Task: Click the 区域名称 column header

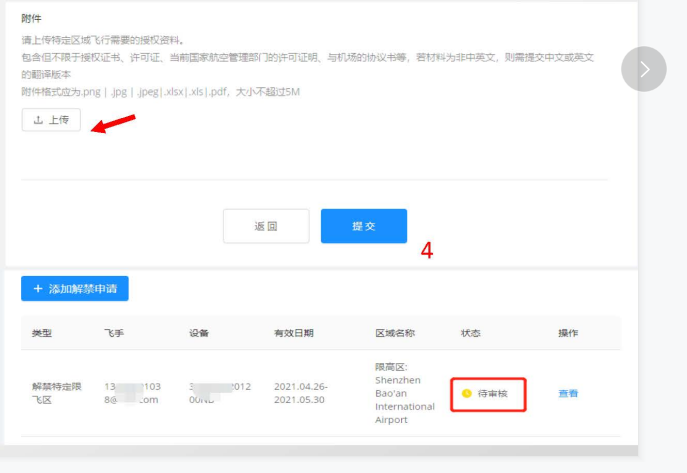Action: tap(395, 333)
